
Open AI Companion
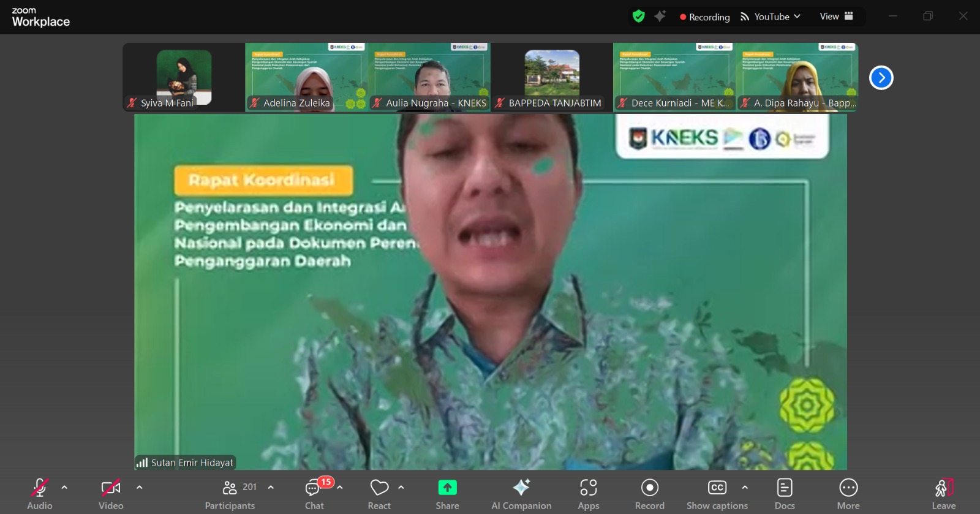521,494
